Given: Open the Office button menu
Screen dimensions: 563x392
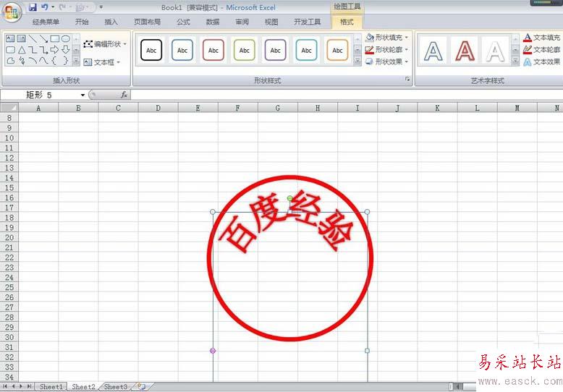Looking at the screenshot, I should point(12,13).
